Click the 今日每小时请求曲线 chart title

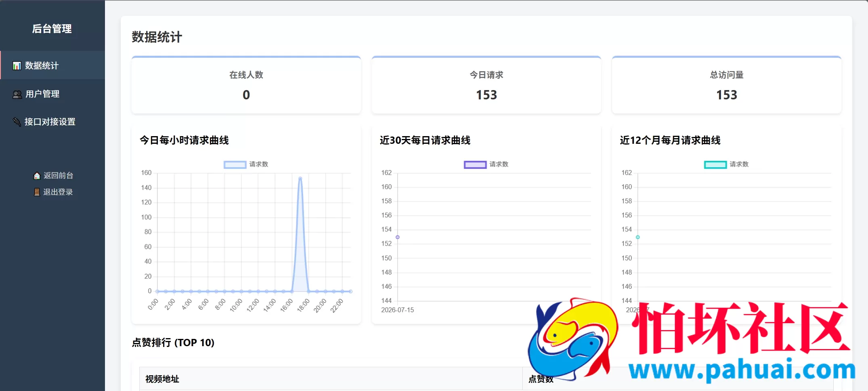click(184, 140)
